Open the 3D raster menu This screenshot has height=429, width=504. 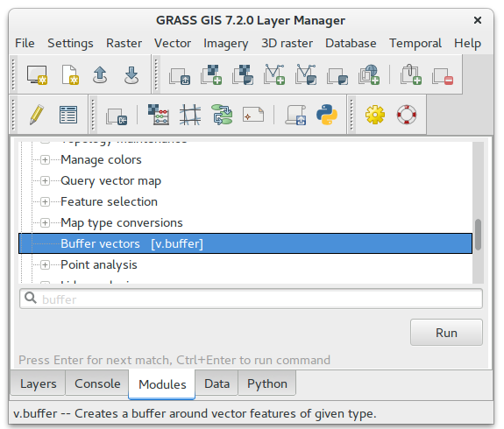click(287, 43)
